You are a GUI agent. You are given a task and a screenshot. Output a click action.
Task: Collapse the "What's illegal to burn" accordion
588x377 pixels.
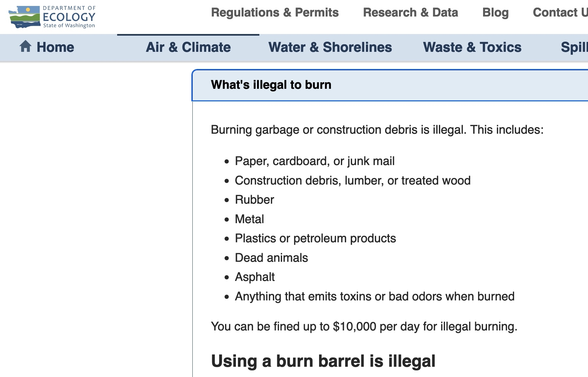coord(271,85)
